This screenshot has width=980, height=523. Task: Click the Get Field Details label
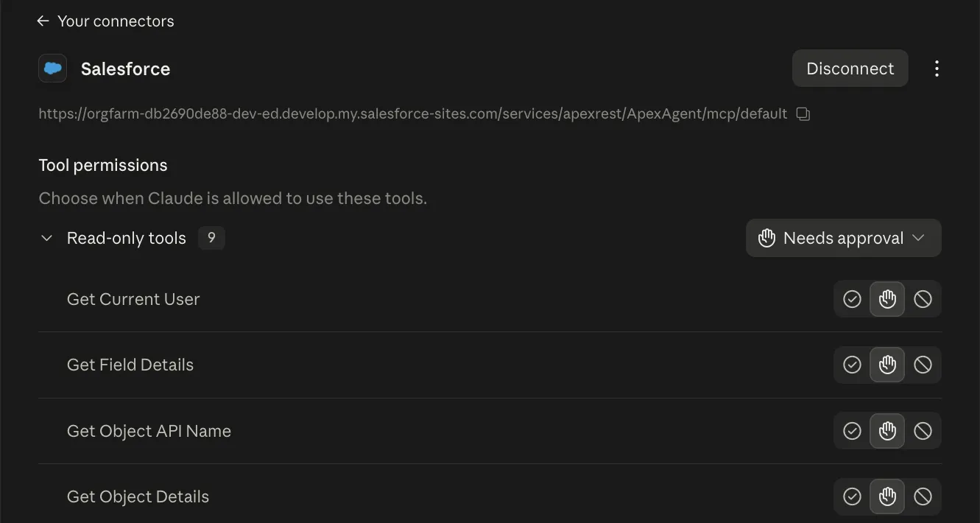pyautogui.click(x=130, y=365)
